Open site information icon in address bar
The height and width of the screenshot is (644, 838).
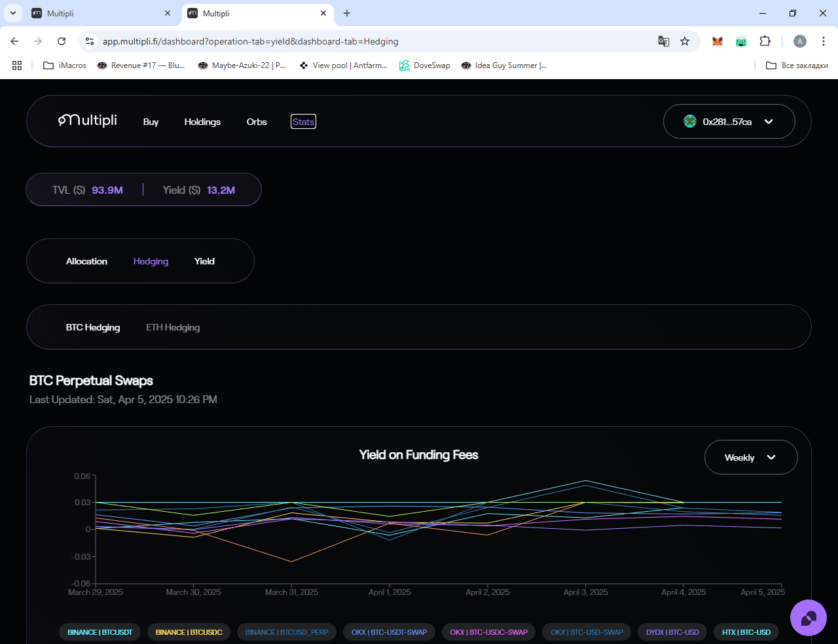click(90, 41)
